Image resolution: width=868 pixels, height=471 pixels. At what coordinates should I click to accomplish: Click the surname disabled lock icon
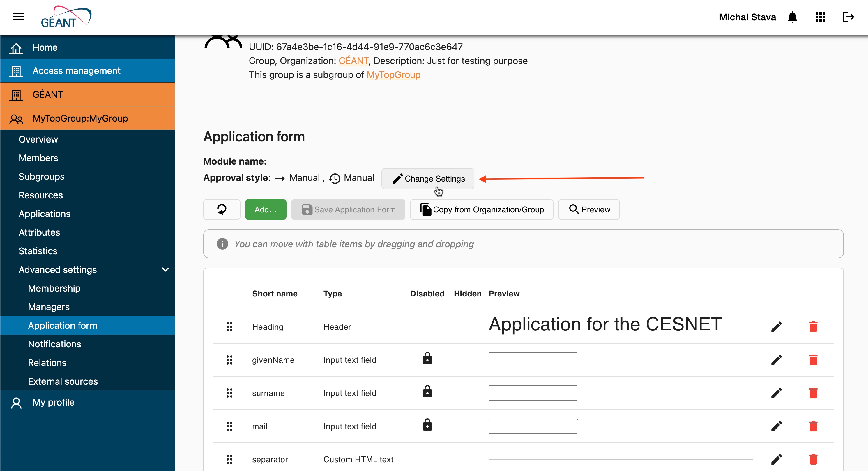tap(427, 391)
